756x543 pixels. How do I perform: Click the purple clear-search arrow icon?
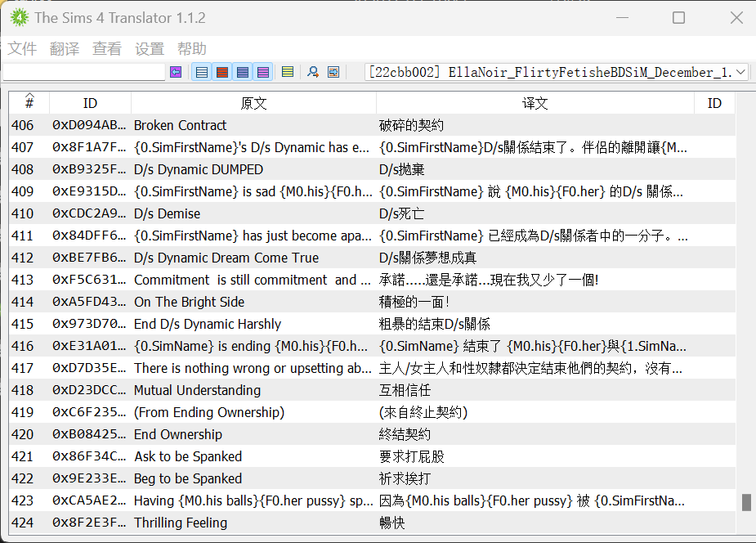pyautogui.click(x=176, y=72)
